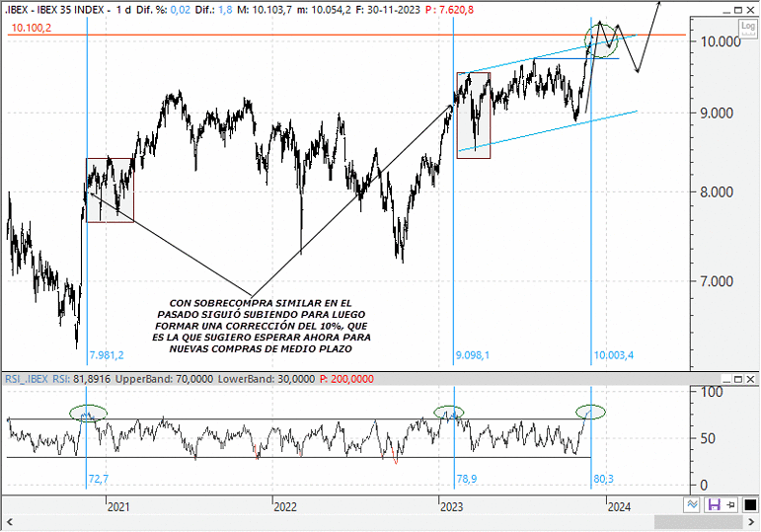Viewport: 761px width, 532px height.
Task: Click the horizontal scrollbar thumb
Action: pos(700,522)
